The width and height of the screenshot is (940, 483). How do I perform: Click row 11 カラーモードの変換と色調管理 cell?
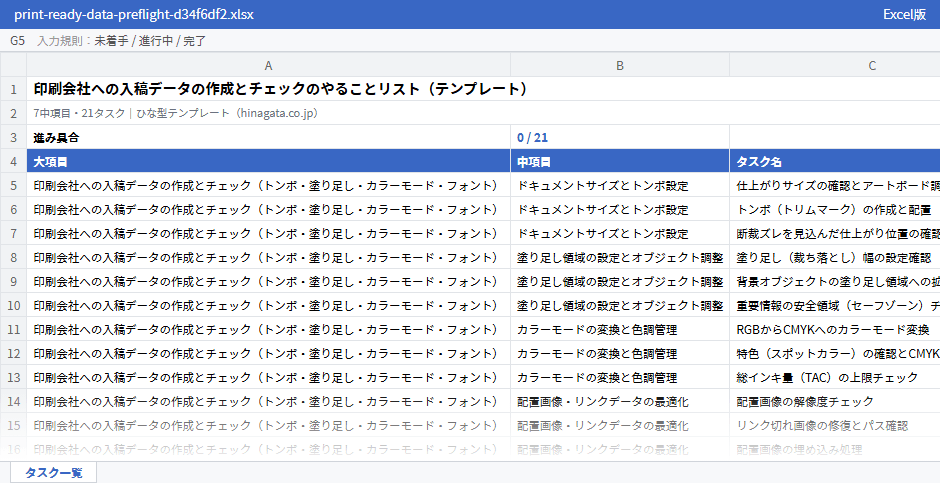[620, 329]
